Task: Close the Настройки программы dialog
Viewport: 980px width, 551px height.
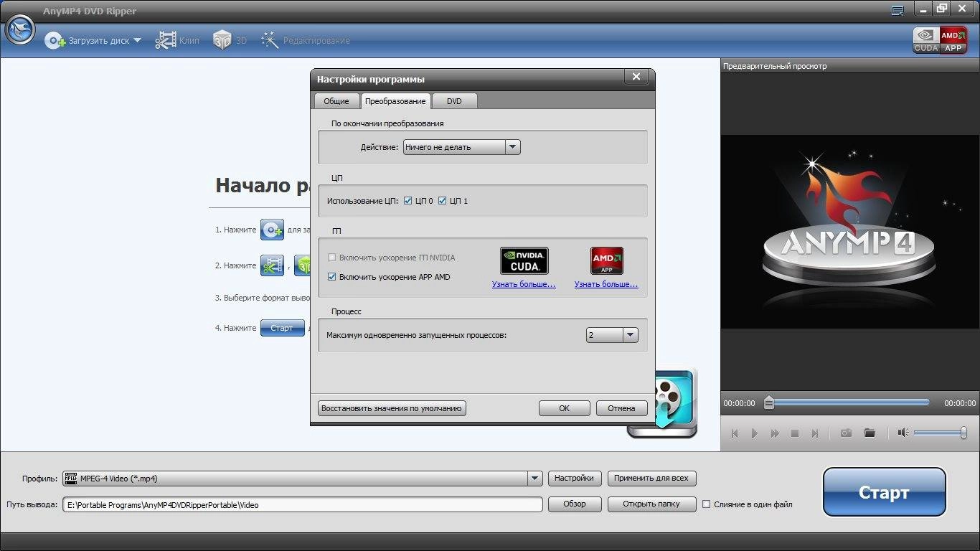Action: coord(636,77)
